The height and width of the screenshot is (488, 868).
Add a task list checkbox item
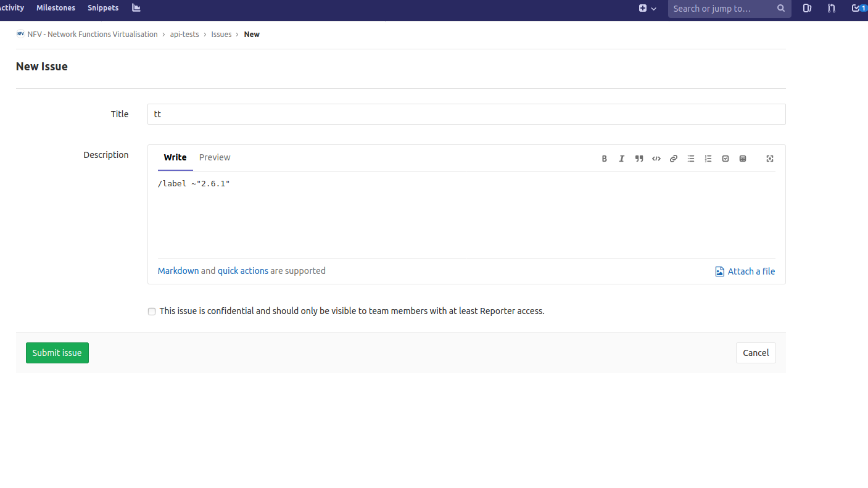pyautogui.click(x=725, y=159)
